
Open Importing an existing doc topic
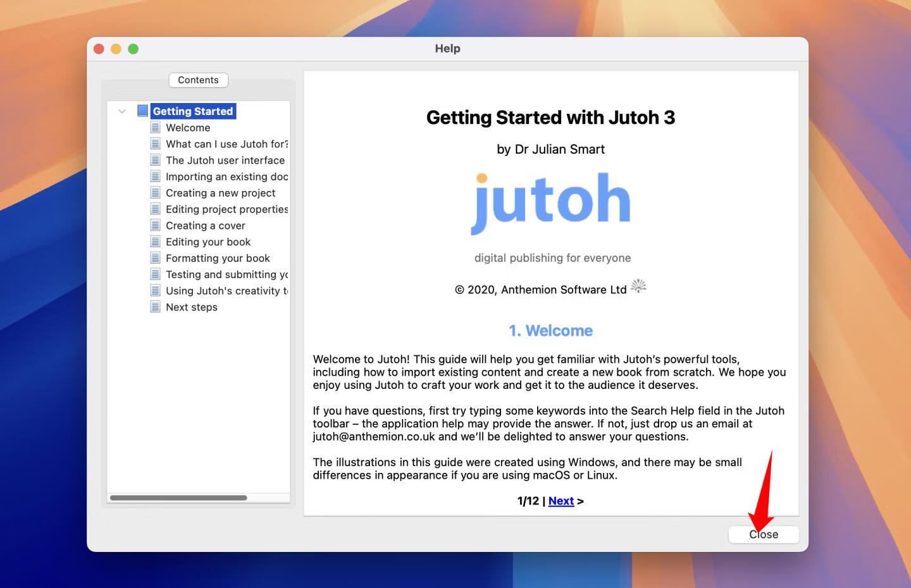pyautogui.click(x=227, y=176)
